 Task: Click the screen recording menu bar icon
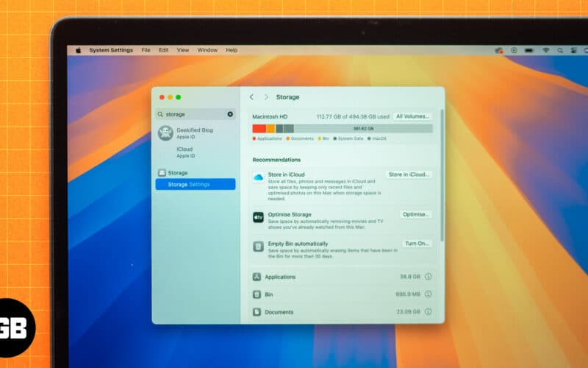click(x=514, y=50)
